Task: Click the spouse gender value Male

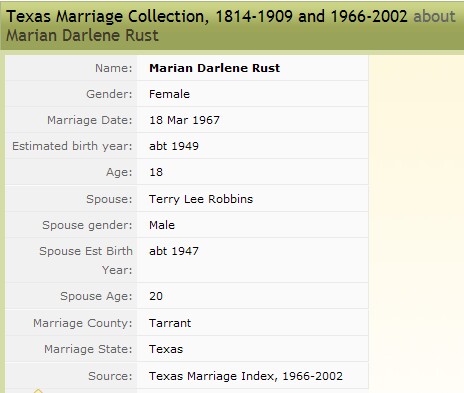Action: 162,225
